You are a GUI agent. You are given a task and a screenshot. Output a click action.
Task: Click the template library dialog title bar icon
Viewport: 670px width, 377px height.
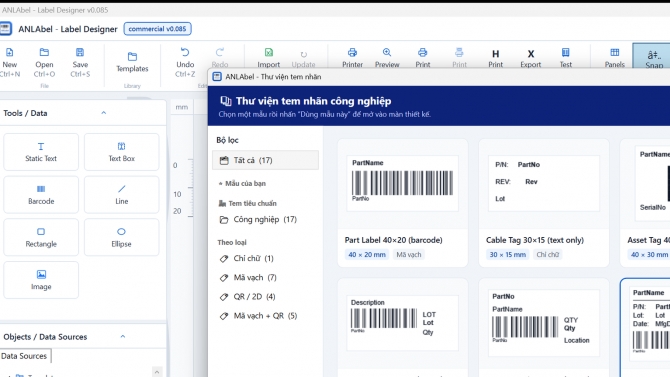pyautogui.click(x=217, y=77)
